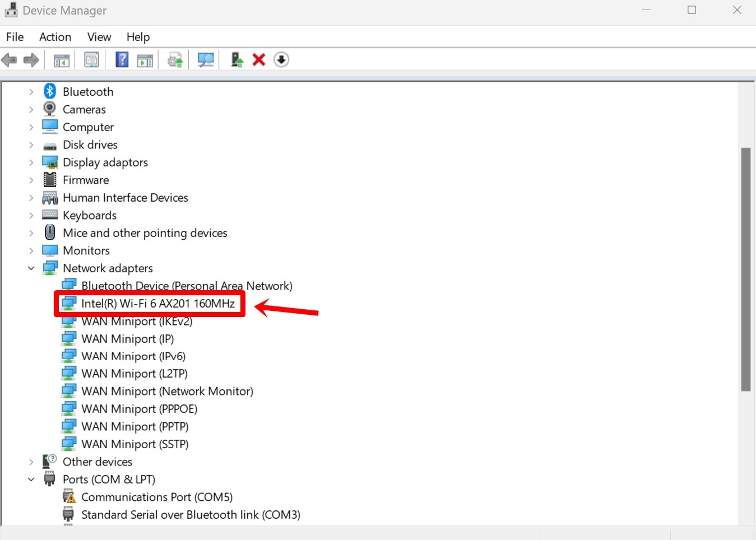
Task: Expand the Bluetooth category
Action: coord(31,91)
